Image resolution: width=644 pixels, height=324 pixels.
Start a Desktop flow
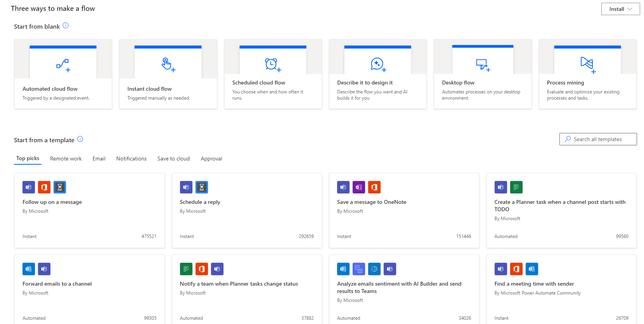(x=483, y=74)
